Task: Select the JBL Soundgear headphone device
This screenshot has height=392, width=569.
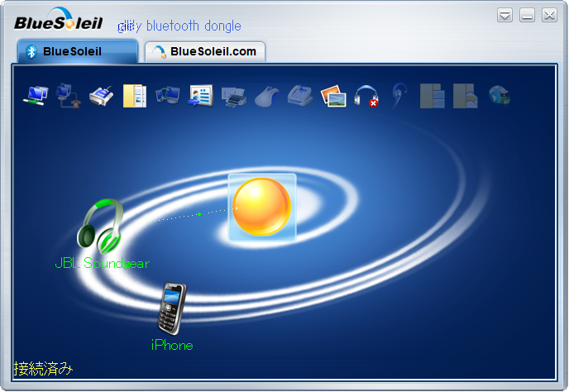Action: 100,226
